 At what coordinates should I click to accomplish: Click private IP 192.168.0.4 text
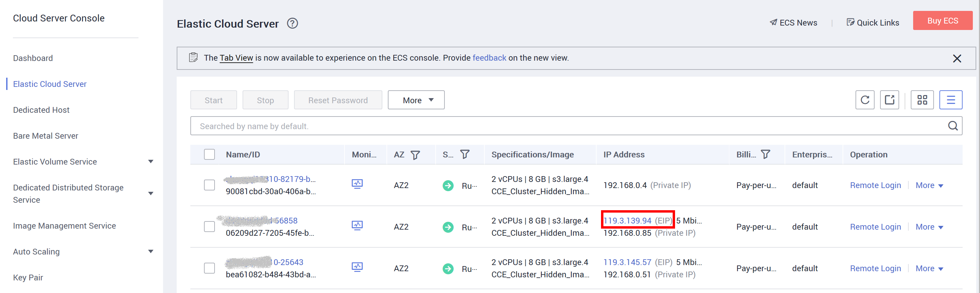625,185
